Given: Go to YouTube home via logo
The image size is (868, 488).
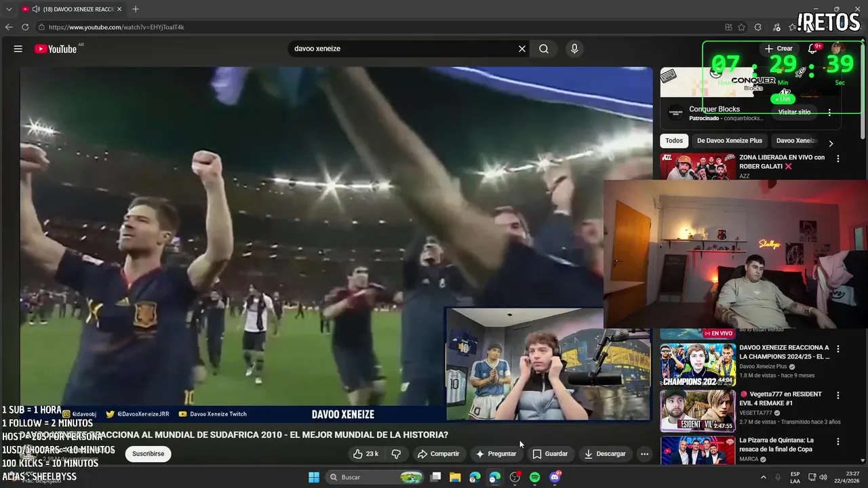Looking at the screenshot, I should point(56,49).
